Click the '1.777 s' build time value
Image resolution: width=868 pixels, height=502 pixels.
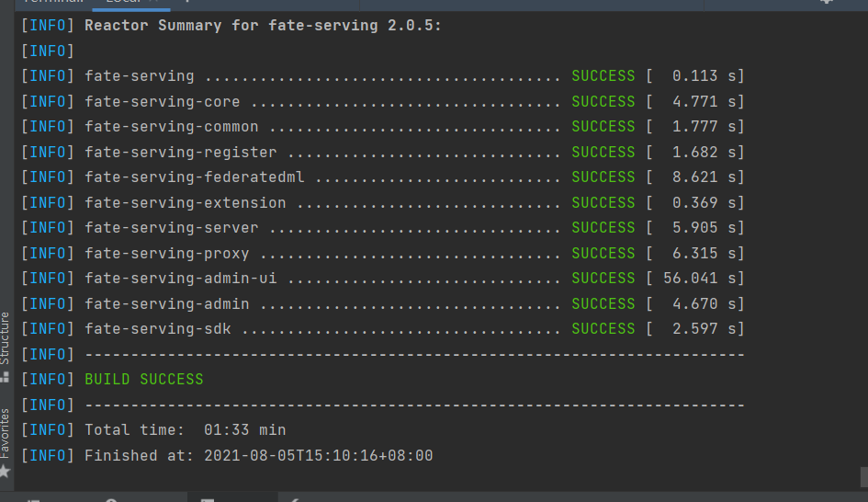tap(705, 127)
